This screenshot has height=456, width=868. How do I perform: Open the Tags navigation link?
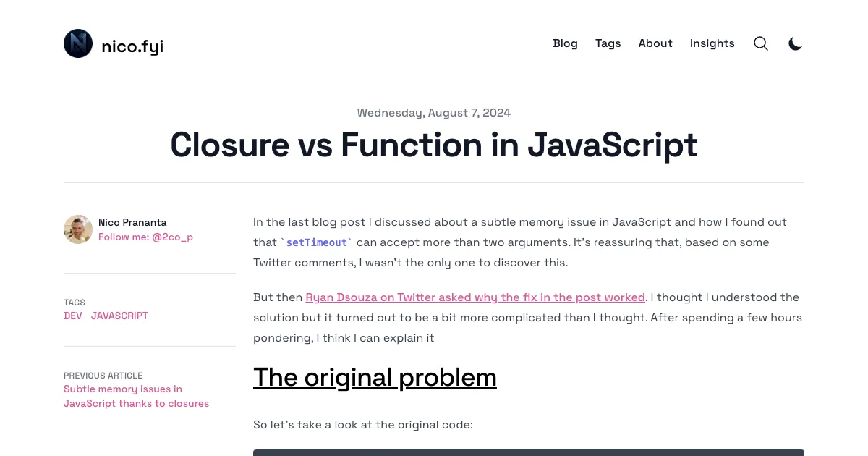point(608,43)
